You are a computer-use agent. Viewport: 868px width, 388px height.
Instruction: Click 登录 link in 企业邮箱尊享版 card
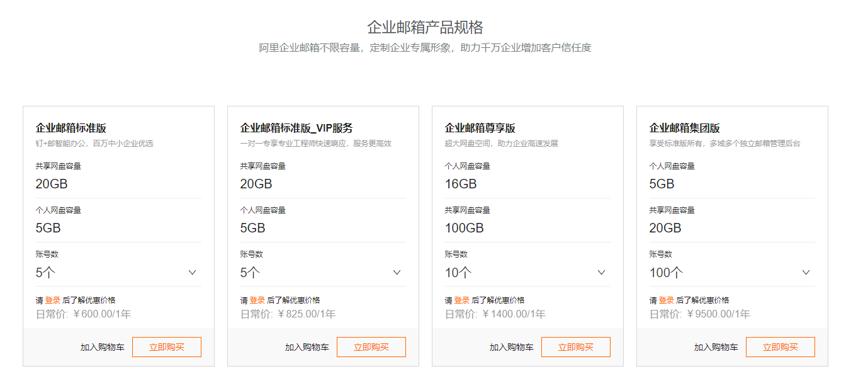click(462, 300)
